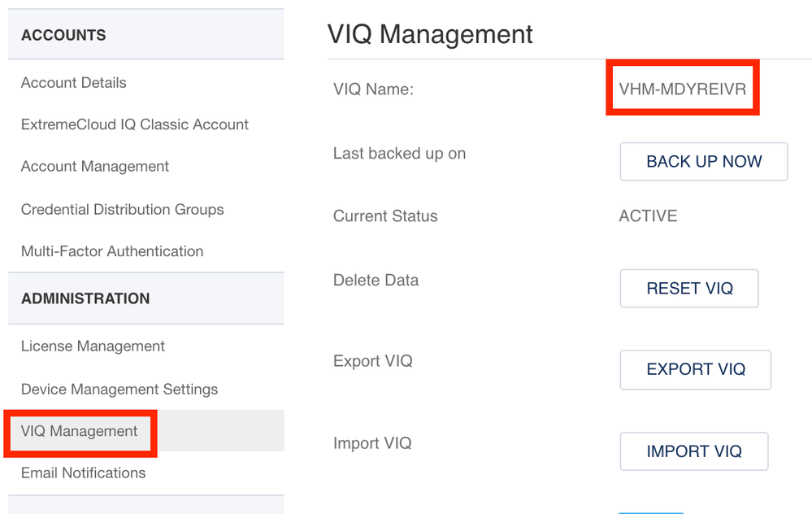Click the IMPORT VIQ button
The image size is (812, 514).
point(694,451)
